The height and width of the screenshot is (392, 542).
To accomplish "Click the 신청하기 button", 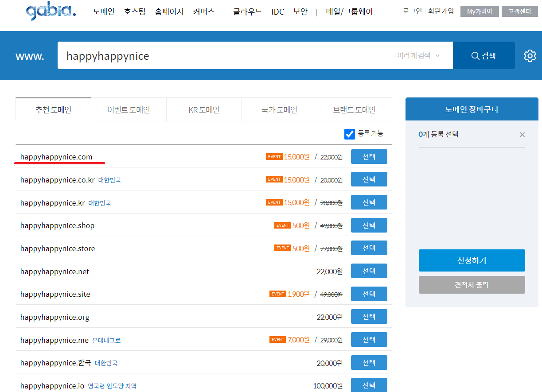I will pos(472,260).
